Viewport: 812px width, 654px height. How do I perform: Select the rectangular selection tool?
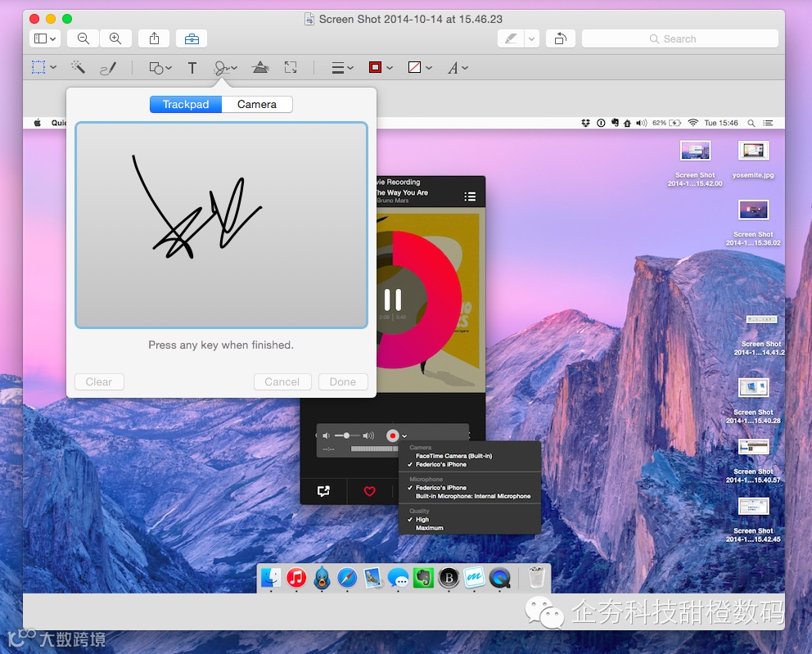(x=38, y=67)
